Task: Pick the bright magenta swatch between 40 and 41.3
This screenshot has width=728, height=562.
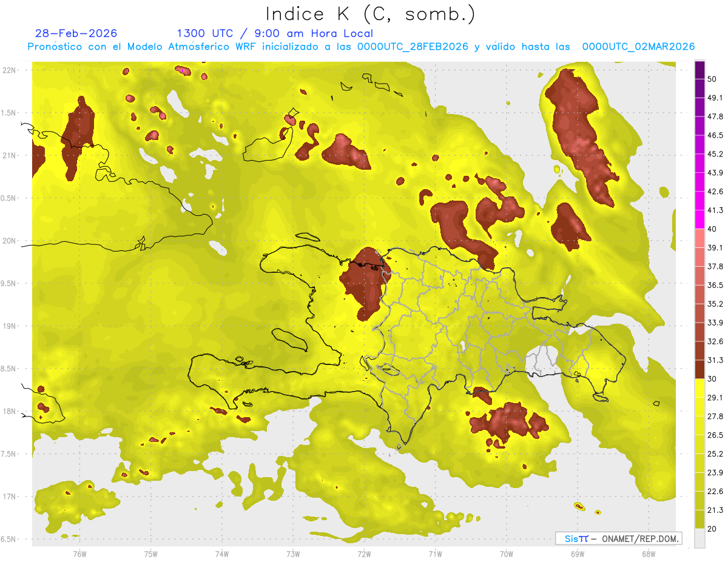Action: pos(699,219)
